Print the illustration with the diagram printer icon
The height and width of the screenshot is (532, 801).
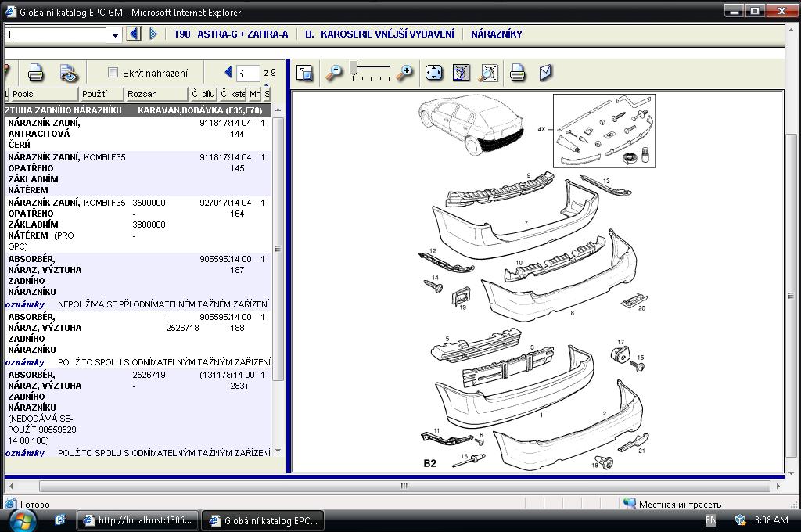(x=517, y=74)
